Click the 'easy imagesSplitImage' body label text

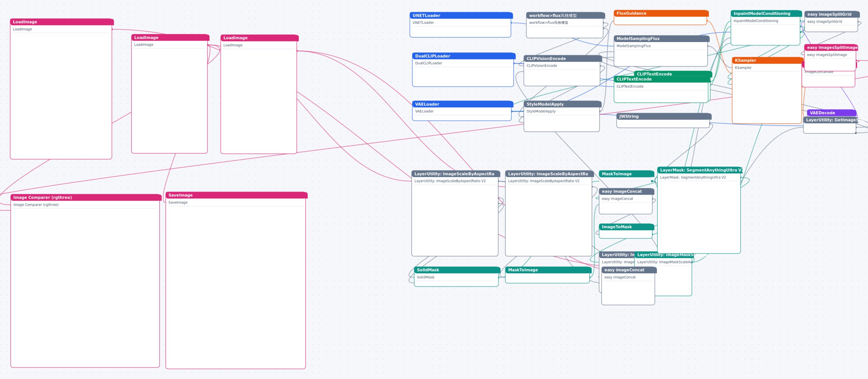click(827, 55)
